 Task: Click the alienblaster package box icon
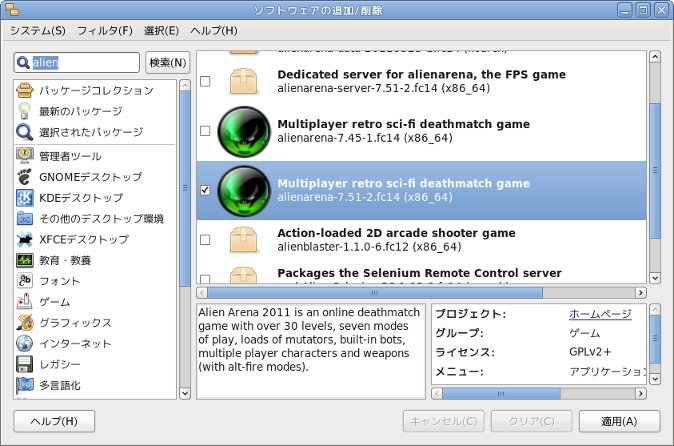click(243, 239)
